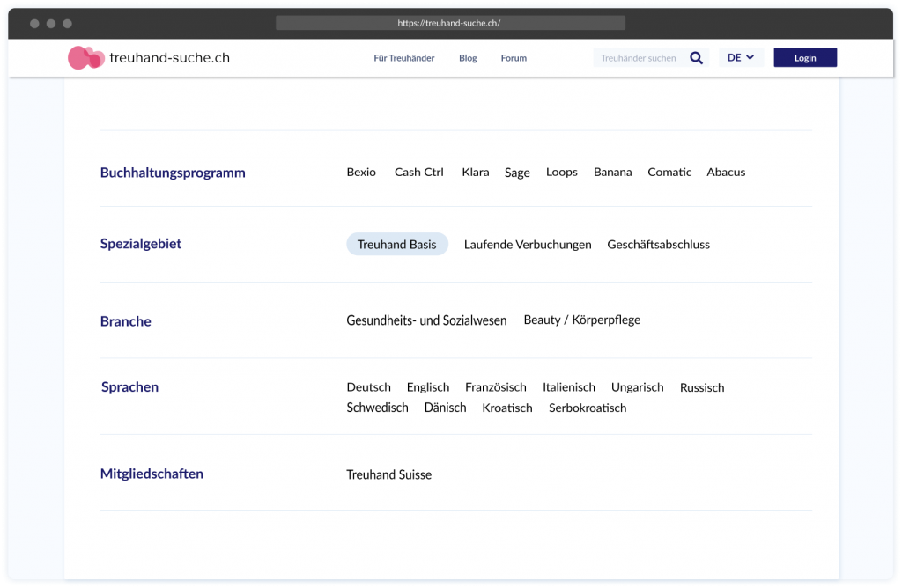This screenshot has height=588, width=902.
Task: Click the browser address bar URL
Action: [x=449, y=23]
